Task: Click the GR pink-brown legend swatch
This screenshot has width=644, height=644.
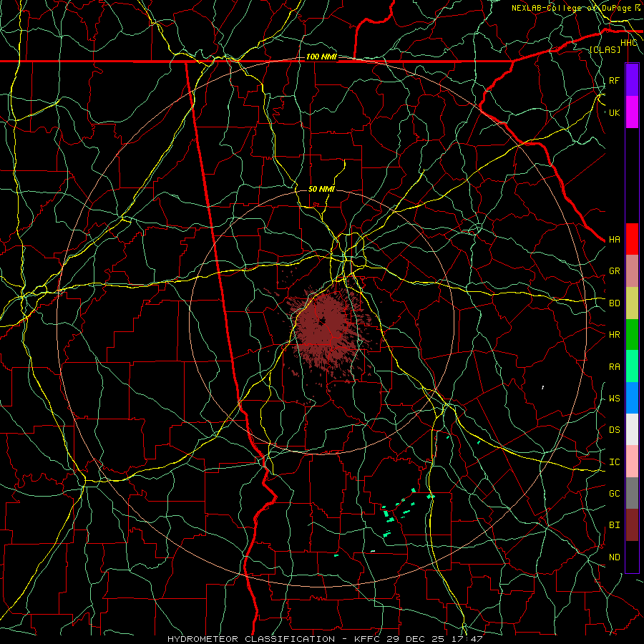Action: (x=632, y=271)
